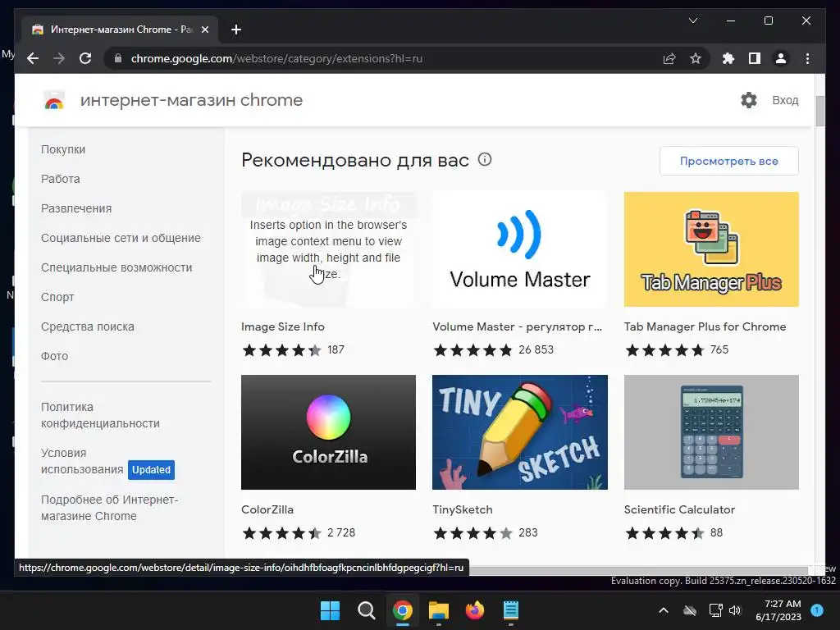840x630 pixels.
Task: Click the ColorZilla star rating
Action: 282,533
